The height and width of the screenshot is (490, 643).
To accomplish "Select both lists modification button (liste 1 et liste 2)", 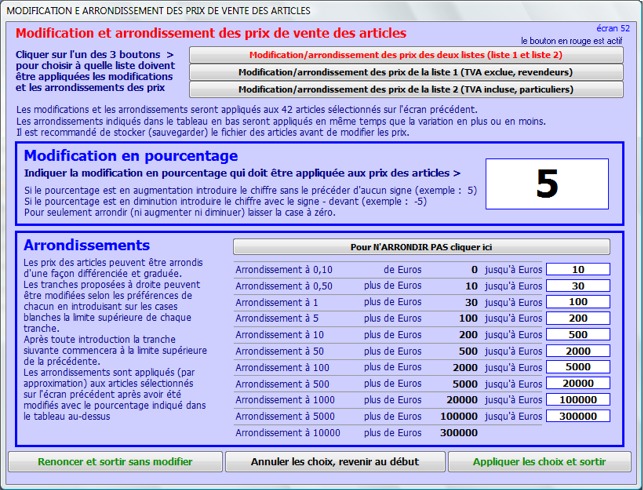I will 406,55.
